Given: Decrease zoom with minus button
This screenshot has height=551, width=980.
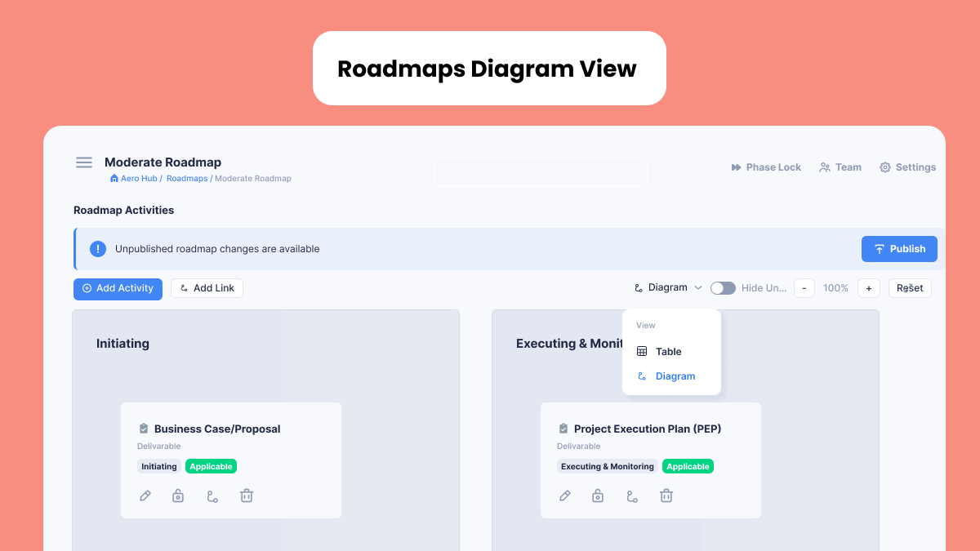Looking at the screenshot, I should tap(804, 288).
